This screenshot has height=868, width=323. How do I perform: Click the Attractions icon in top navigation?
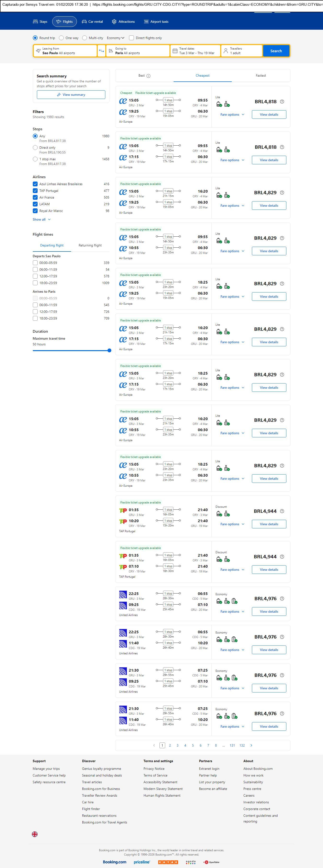pos(114,22)
